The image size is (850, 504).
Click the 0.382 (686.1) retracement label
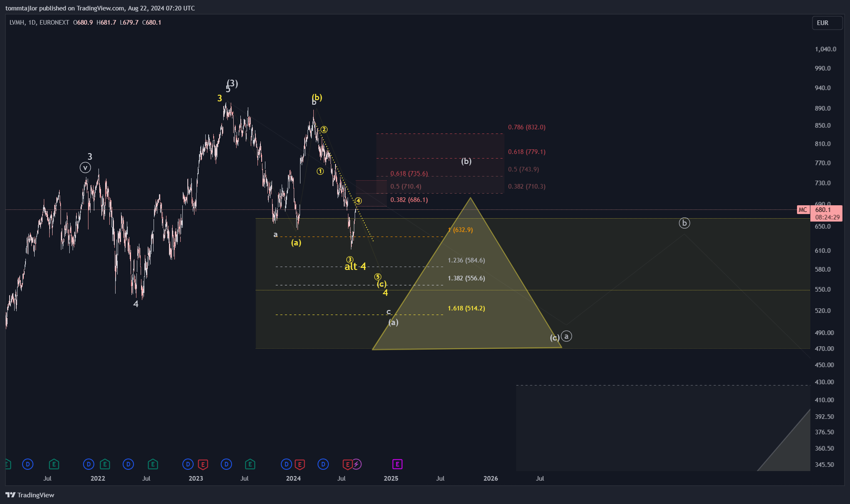click(409, 200)
